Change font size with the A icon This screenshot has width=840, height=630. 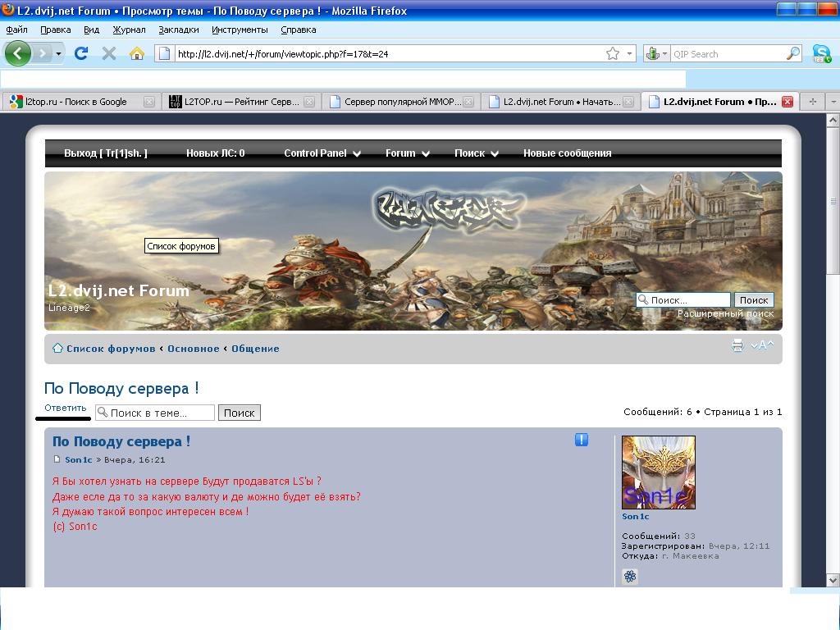pos(762,345)
